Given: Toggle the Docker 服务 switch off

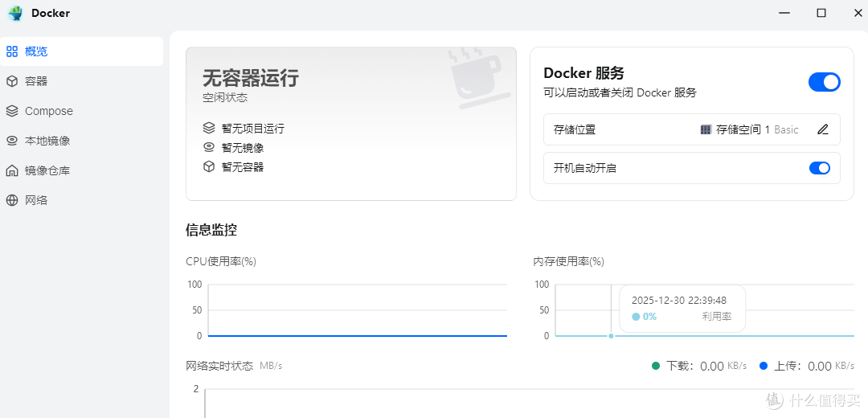Looking at the screenshot, I should click(825, 82).
